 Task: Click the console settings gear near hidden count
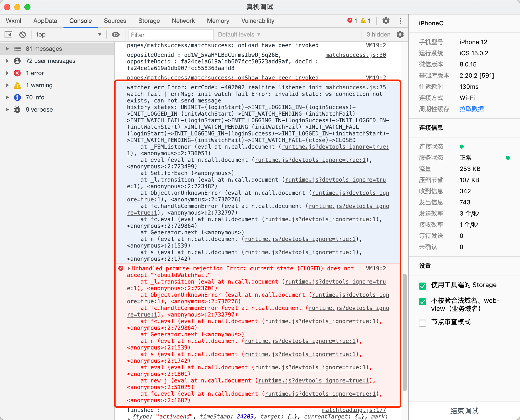[x=400, y=34]
